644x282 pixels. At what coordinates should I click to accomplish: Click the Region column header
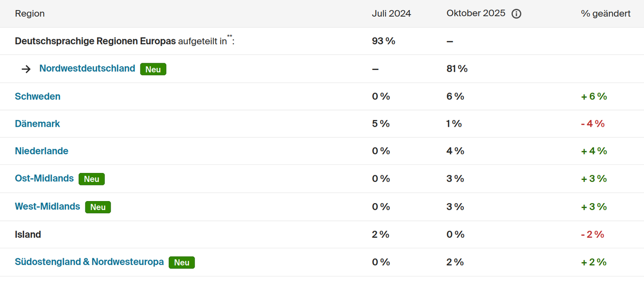[x=30, y=14]
